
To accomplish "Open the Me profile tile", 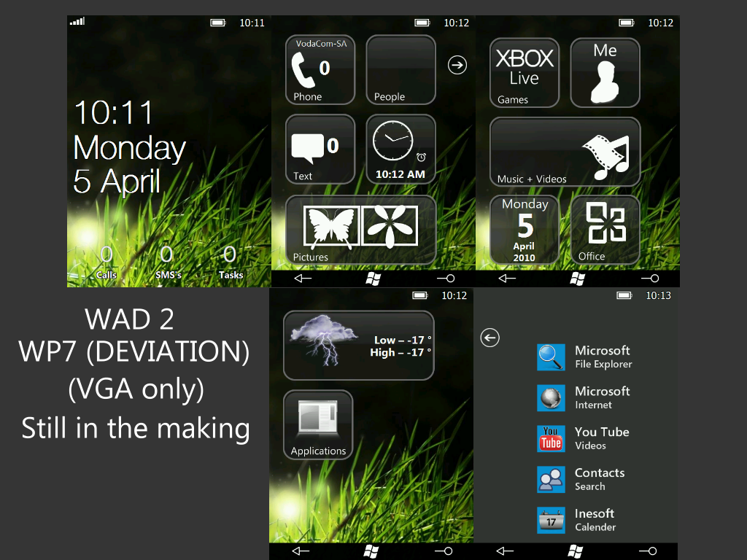I will click(x=605, y=73).
